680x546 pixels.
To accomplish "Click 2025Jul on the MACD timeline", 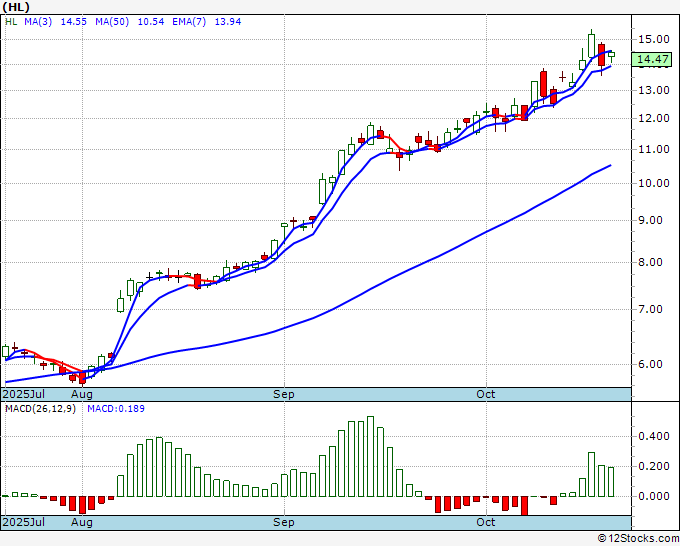I will [x=24, y=522].
